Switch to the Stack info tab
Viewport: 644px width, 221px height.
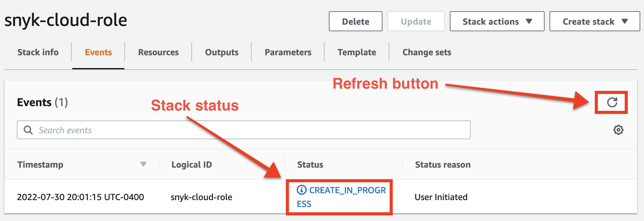(38, 52)
